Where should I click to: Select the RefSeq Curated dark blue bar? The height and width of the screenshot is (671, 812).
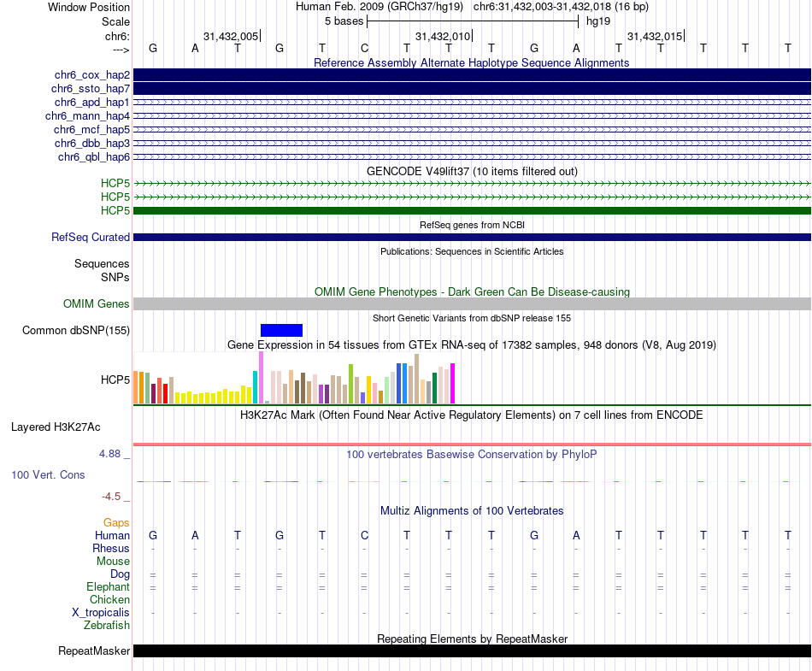(472, 237)
